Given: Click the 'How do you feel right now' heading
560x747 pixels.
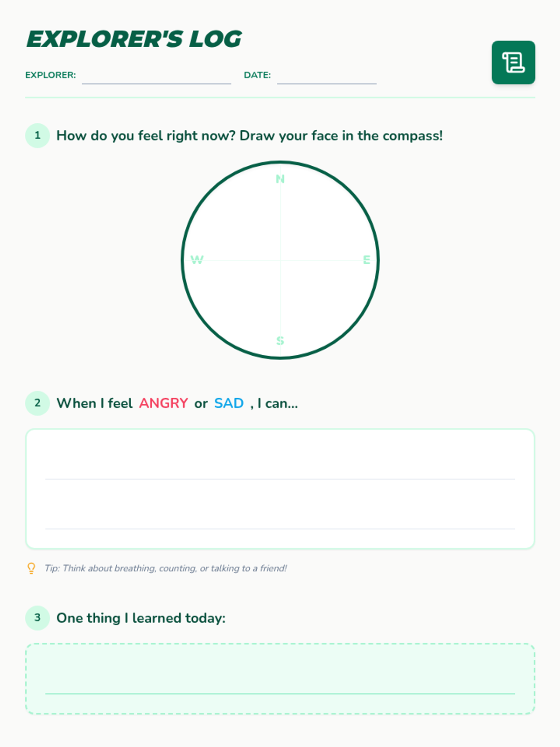Looking at the screenshot, I should pyautogui.click(x=250, y=135).
